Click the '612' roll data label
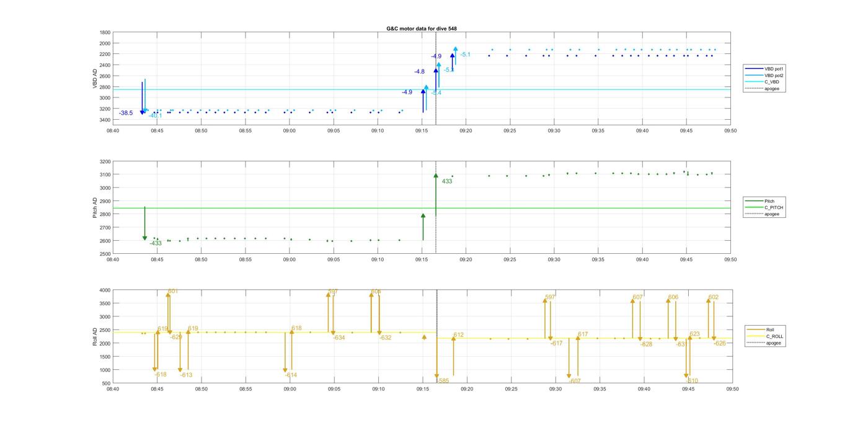The height and width of the screenshot is (430, 868). (458, 334)
